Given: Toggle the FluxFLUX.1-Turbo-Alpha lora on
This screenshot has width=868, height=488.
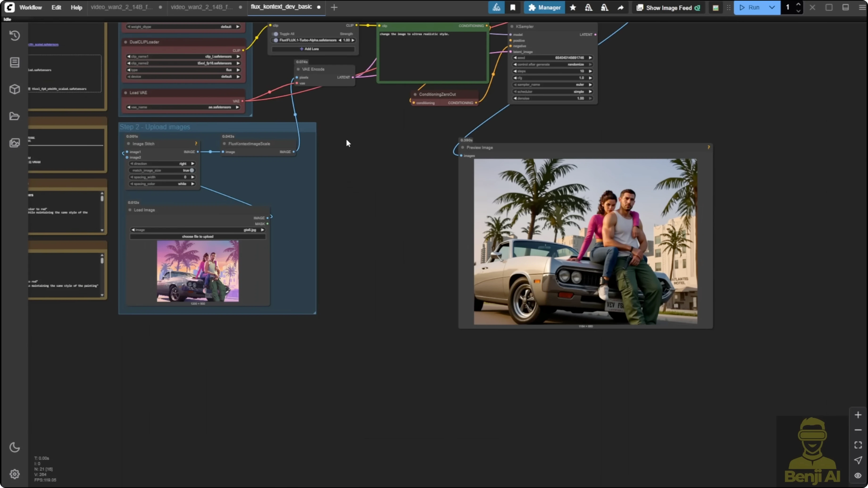Looking at the screenshot, I should tap(275, 40).
